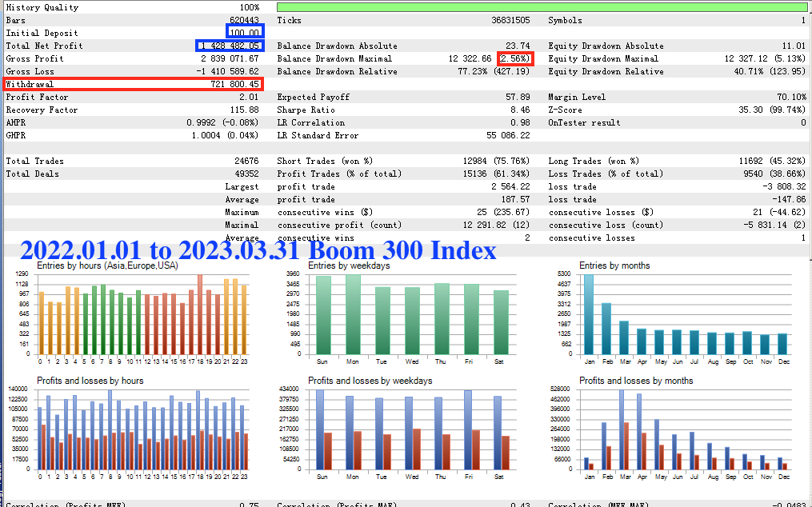
Task: Click the Recovery Factor value 115.88
Action: 245,110
